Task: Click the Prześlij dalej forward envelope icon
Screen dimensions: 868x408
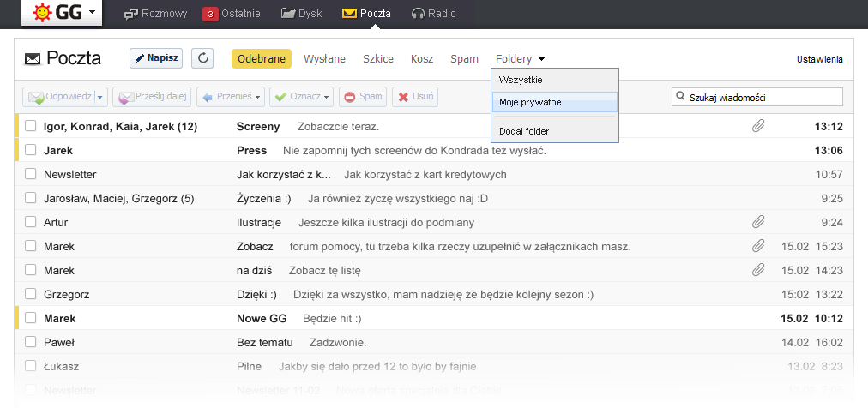Action: coord(126,98)
